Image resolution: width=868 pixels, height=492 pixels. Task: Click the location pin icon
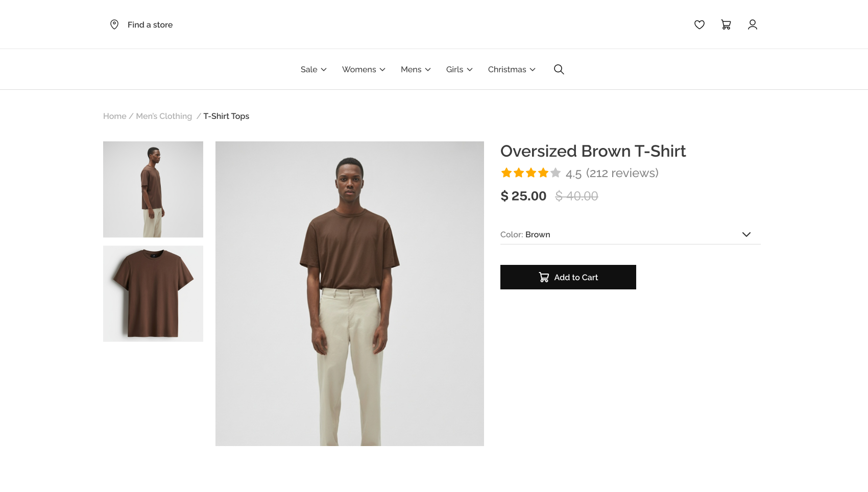click(114, 24)
